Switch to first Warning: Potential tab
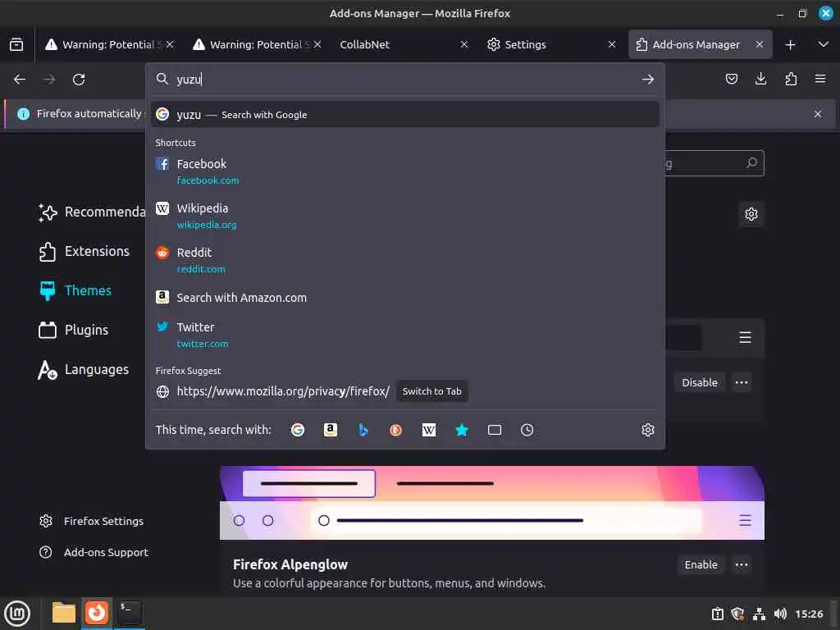 (x=109, y=44)
